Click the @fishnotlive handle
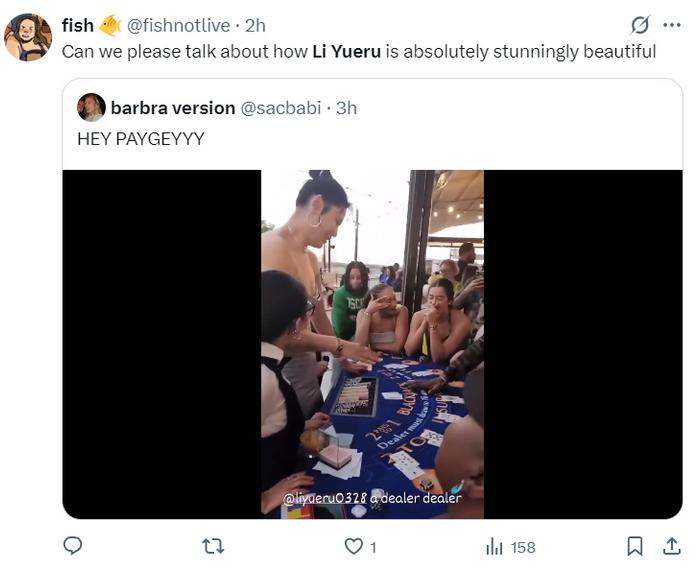The image size is (700, 570). click(178, 25)
